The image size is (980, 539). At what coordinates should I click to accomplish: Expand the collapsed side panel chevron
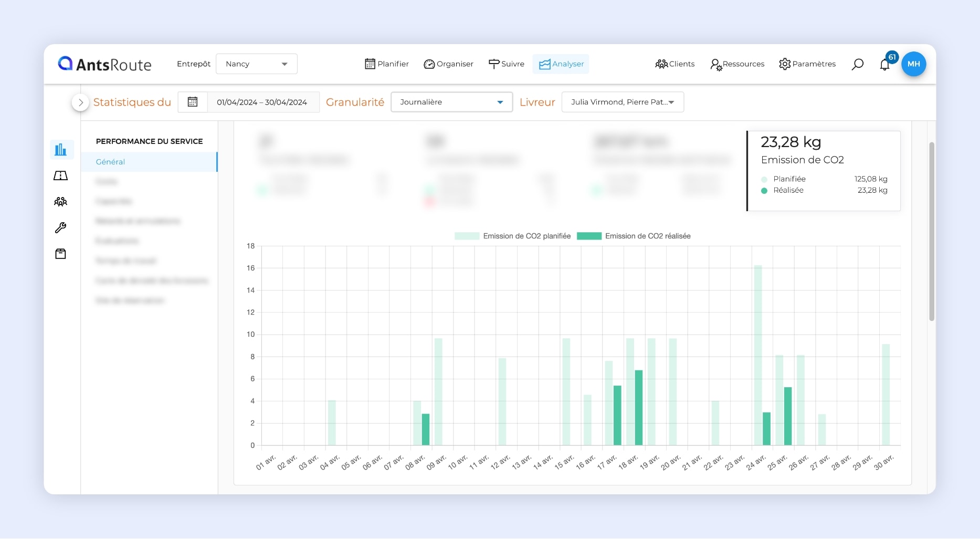pyautogui.click(x=80, y=102)
